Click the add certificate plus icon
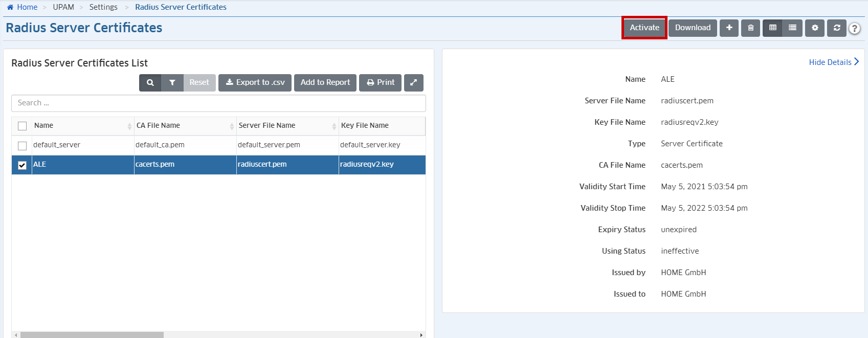Screen dimensions: 868x338 [x=729, y=28]
